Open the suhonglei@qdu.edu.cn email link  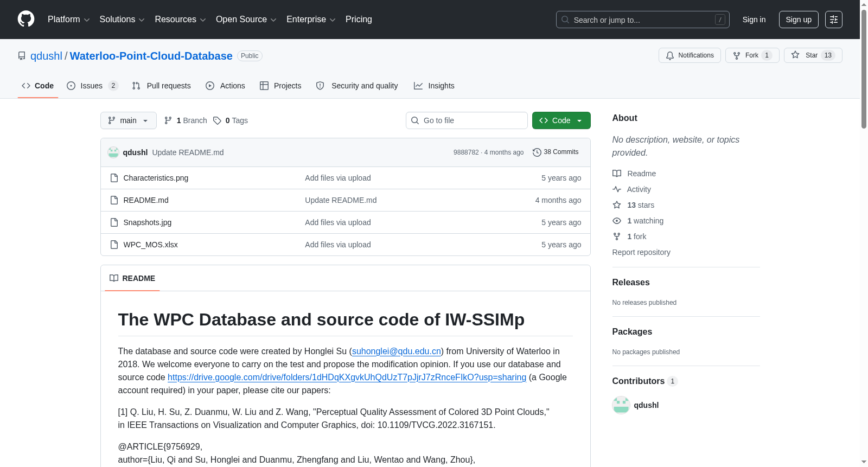(397, 351)
